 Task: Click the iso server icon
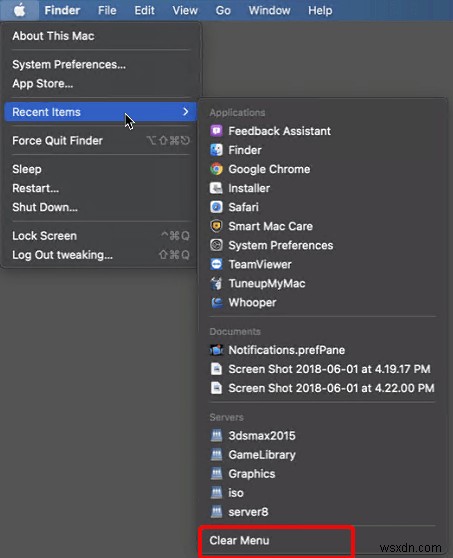coord(216,493)
